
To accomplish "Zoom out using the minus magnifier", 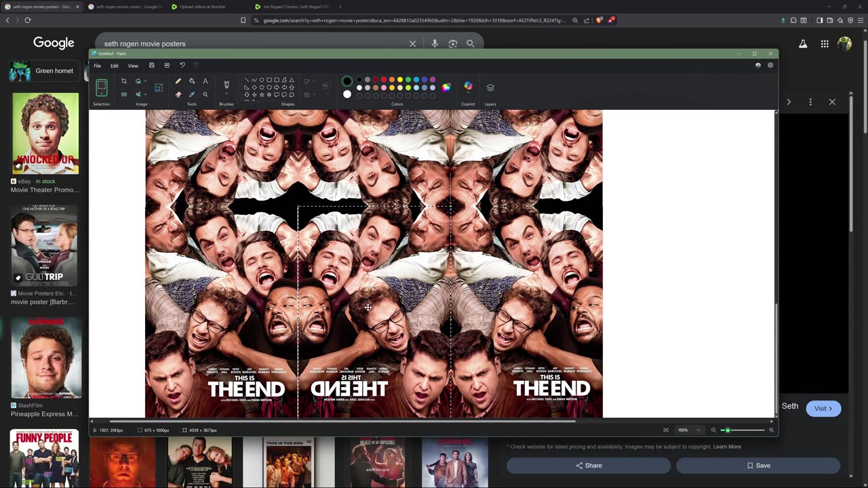I will pyautogui.click(x=713, y=430).
